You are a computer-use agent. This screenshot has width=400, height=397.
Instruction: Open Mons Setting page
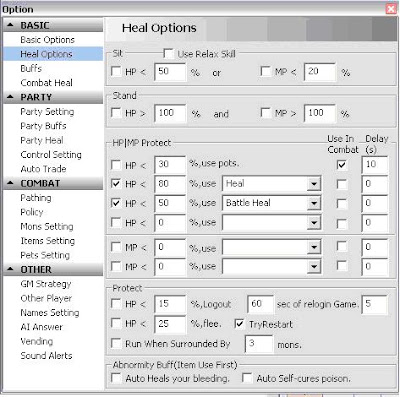[x=47, y=226]
